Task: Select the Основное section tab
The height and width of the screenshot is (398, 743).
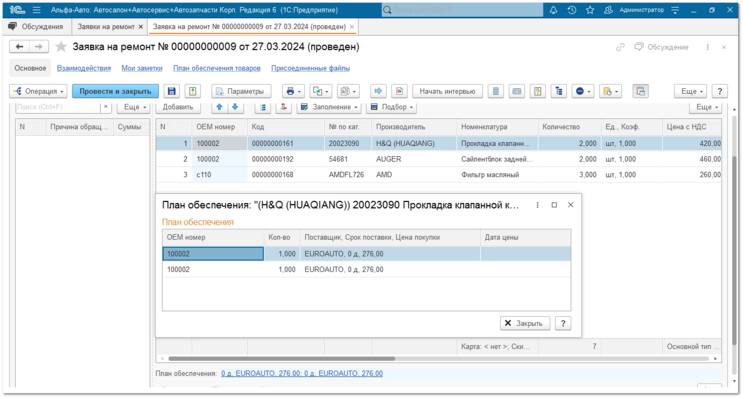Action: (30, 68)
